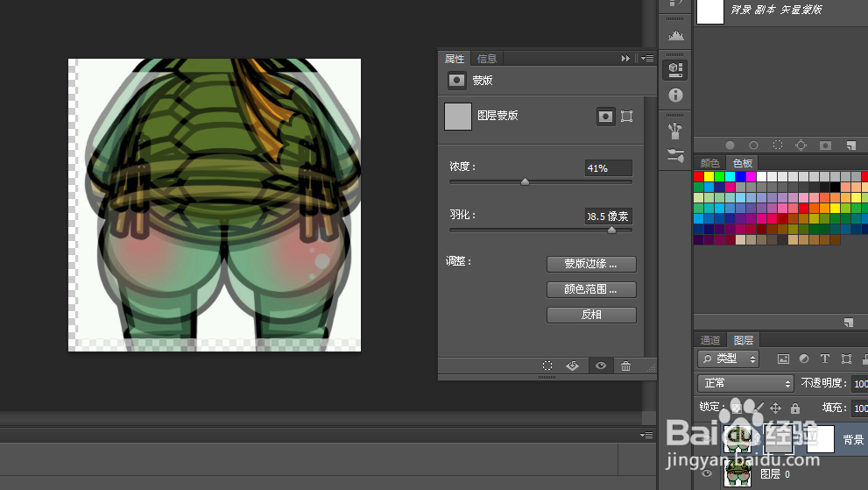This screenshot has height=490, width=868.
Task: Click the 不透明度 opacity field
Action: coord(860,384)
